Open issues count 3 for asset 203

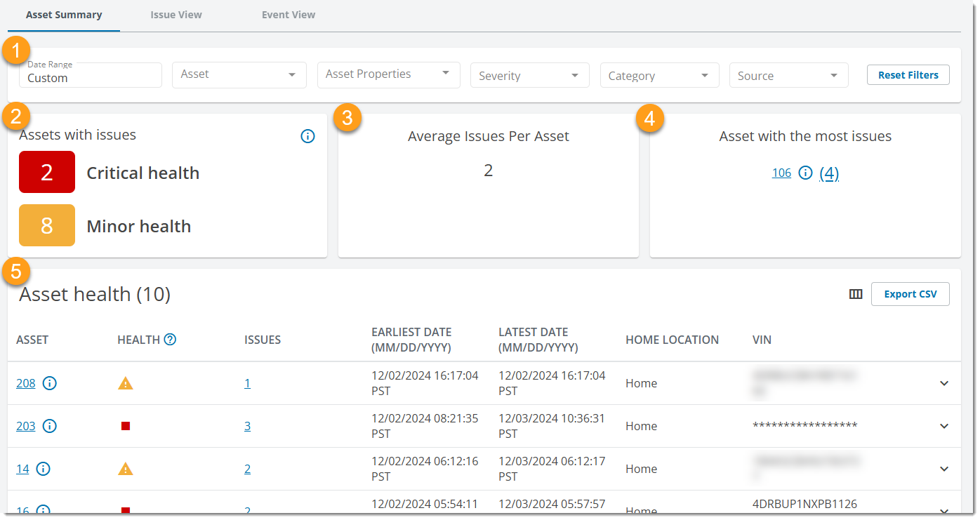point(247,426)
